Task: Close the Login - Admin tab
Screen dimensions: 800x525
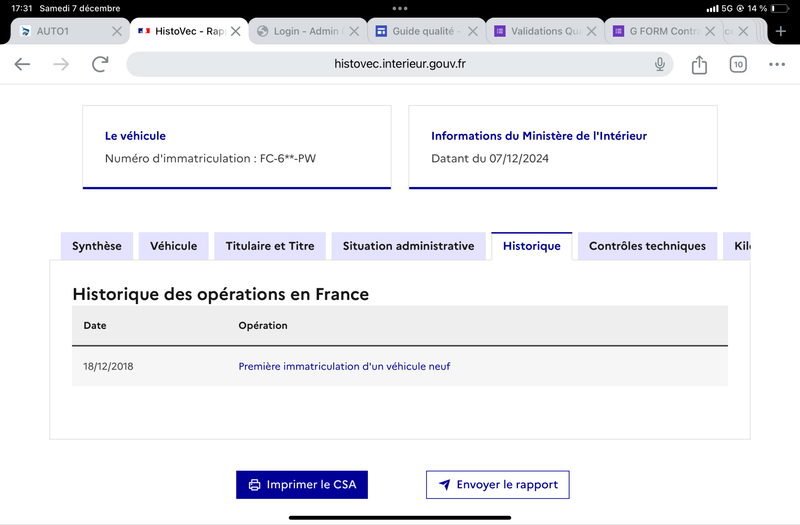Action: 354,32
